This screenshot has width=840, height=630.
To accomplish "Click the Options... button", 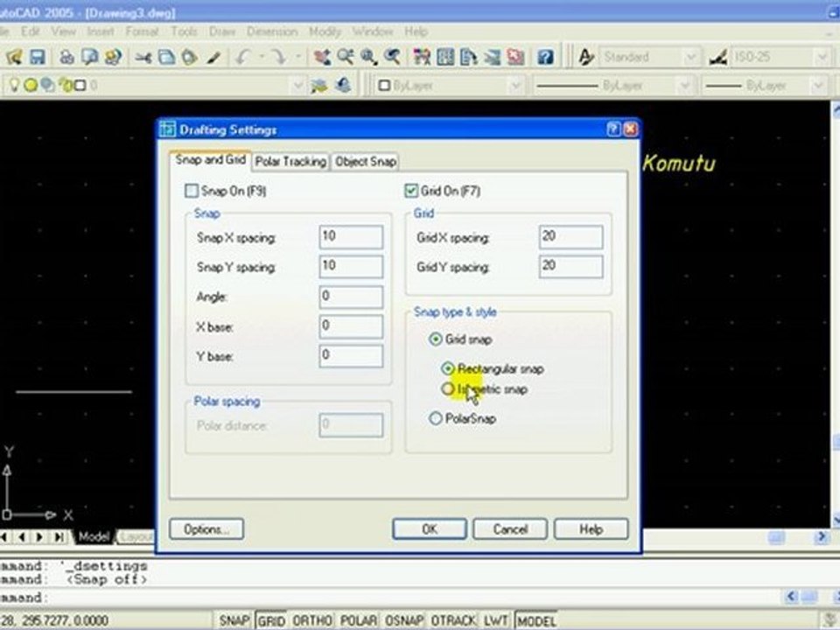I will [206, 529].
